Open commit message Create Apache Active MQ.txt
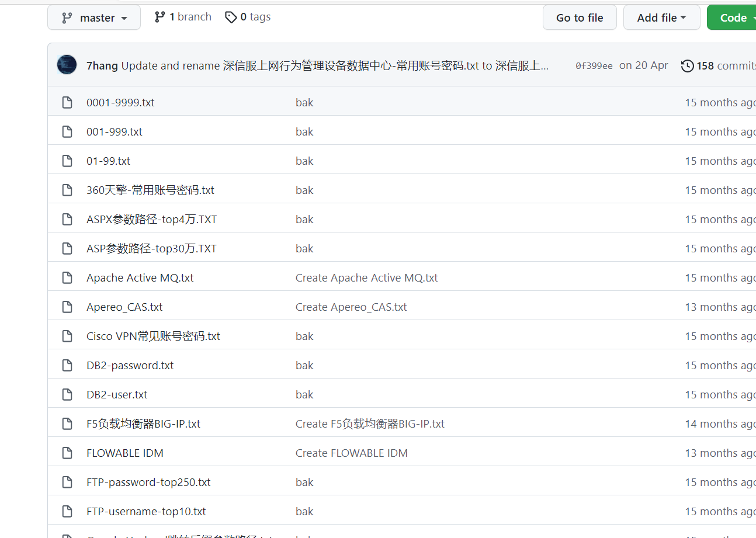The height and width of the screenshot is (538, 756). coord(367,278)
